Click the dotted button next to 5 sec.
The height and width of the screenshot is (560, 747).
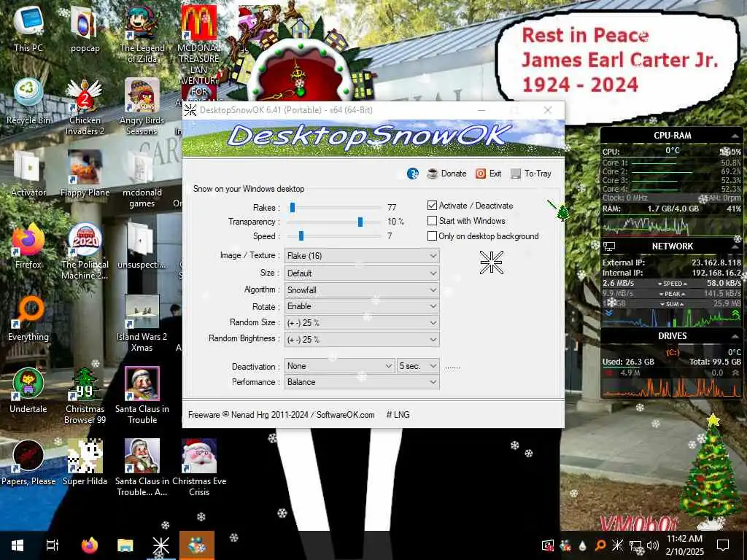click(x=452, y=367)
